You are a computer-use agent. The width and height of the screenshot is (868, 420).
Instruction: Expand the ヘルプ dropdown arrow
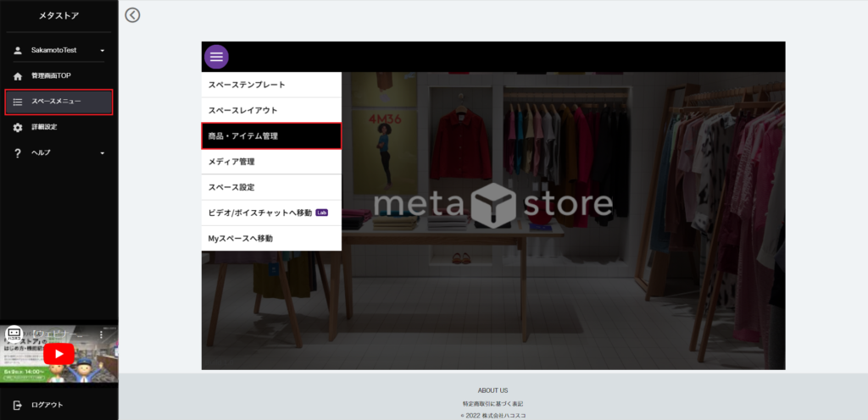click(103, 153)
